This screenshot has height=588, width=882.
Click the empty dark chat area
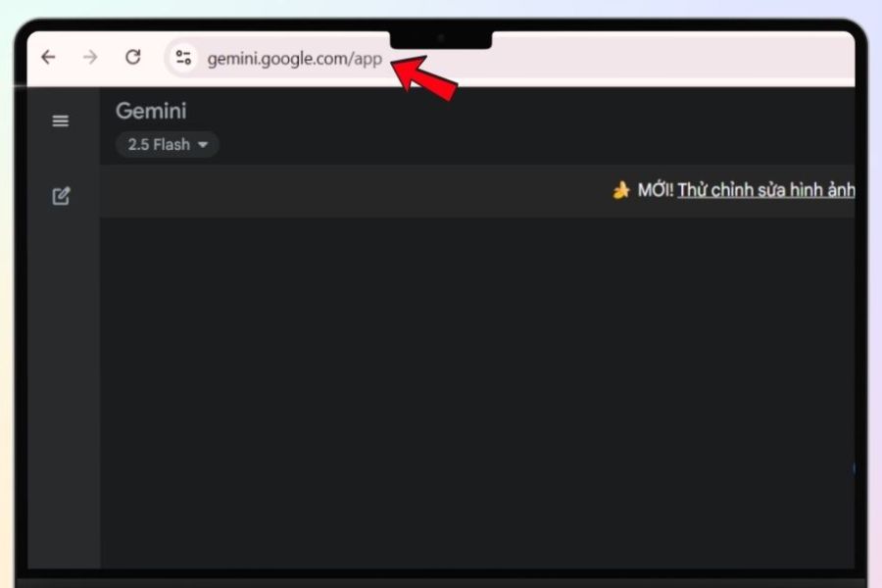477,392
